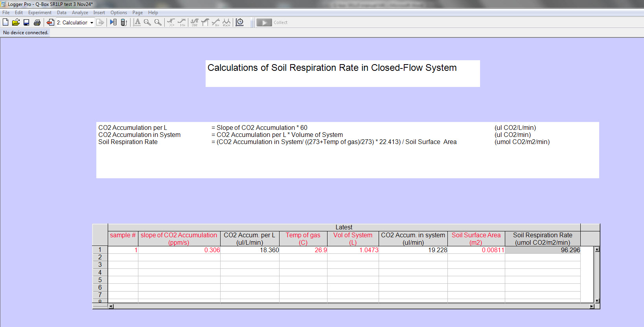644x327 pixels.
Task: Open the page selector '2: Calculation' dropdown
Action: coord(75,22)
